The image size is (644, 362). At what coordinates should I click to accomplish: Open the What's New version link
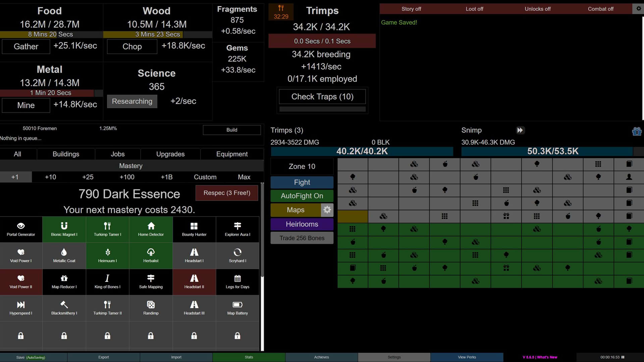tap(540, 357)
